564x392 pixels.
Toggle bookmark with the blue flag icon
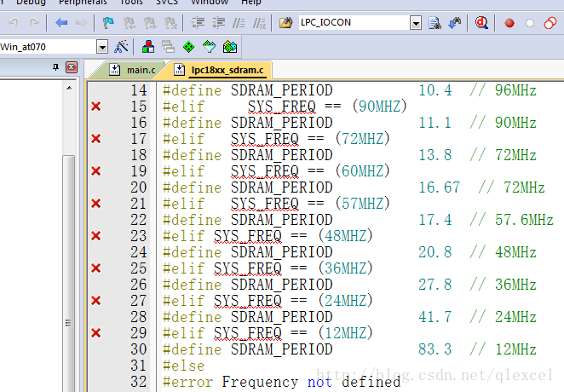click(x=108, y=23)
